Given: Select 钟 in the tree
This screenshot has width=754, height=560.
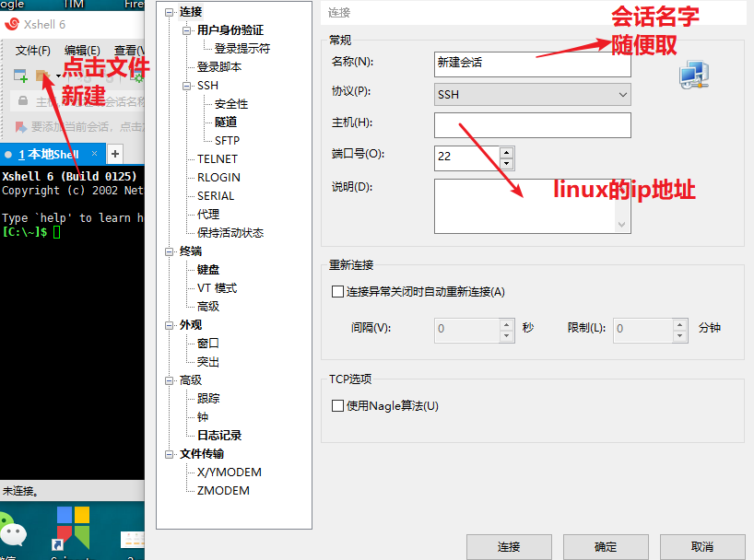Looking at the screenshot, I should coord(203,416).
